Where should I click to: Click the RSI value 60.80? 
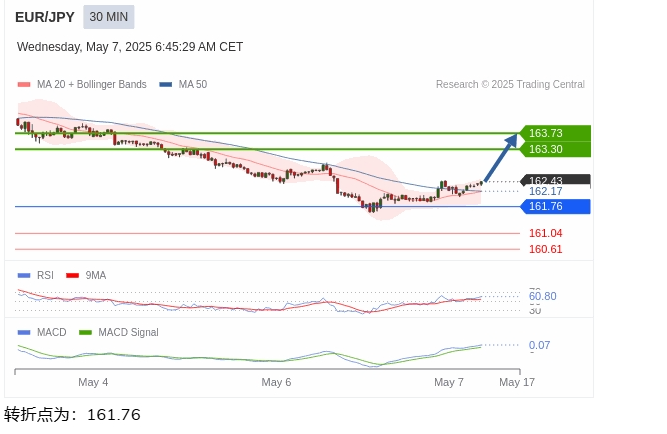tap(542, 296)
